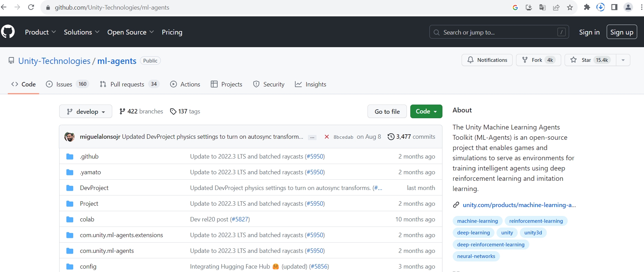Open the Unity-Technologies organization link
This screenshot has height=272, width=644.
coord(54,61)
